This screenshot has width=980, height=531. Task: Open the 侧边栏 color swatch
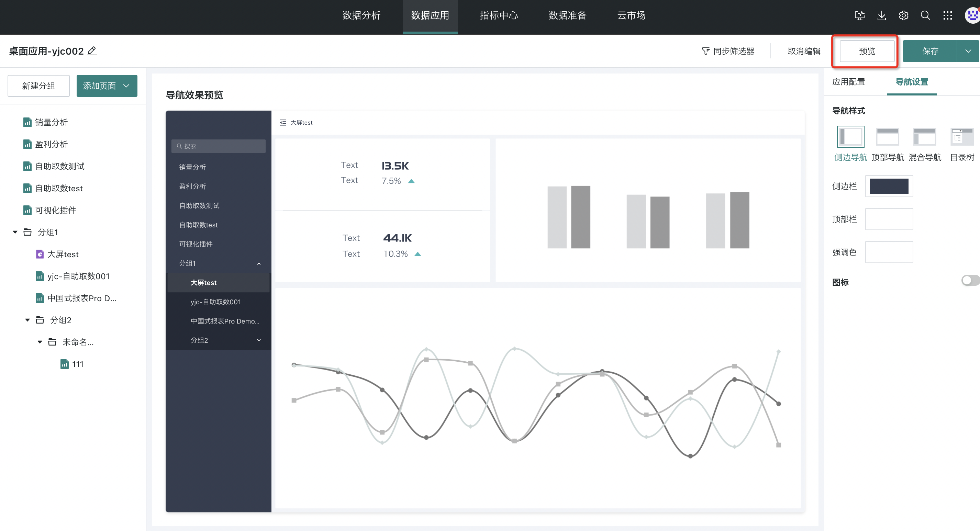889,186
